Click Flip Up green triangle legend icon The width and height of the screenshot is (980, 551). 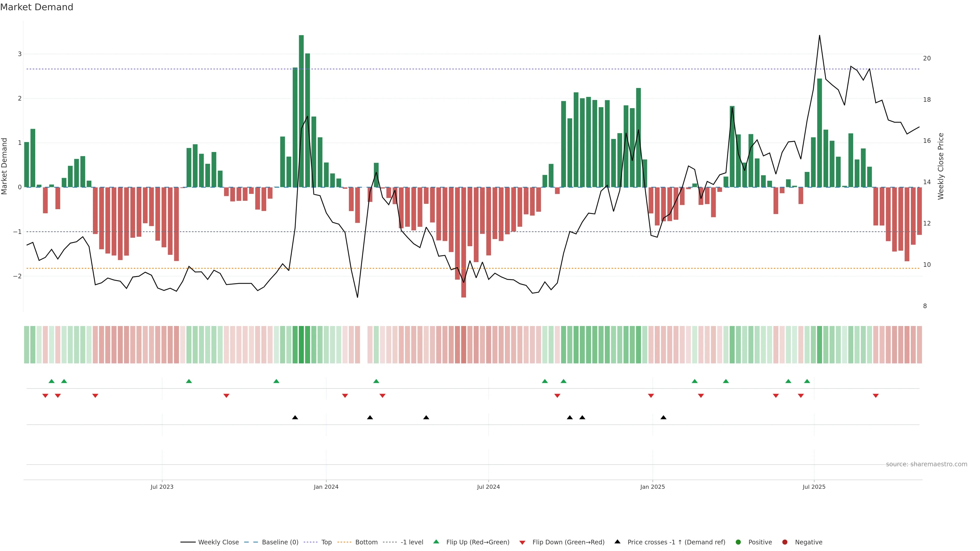[436, 542]
